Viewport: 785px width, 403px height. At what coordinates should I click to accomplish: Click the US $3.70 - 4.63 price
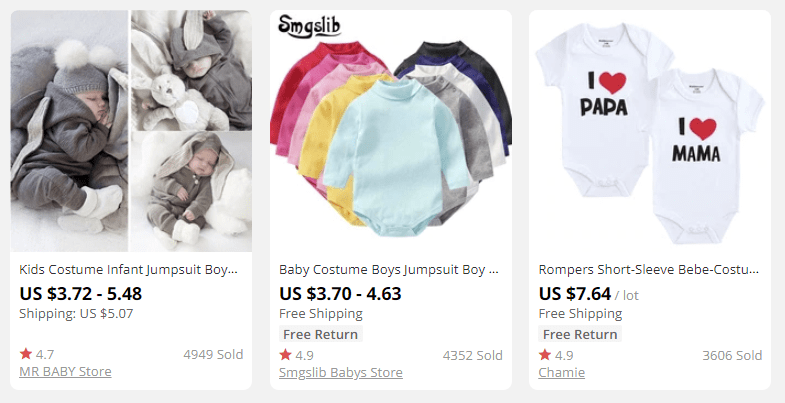[x=340, y=294]
